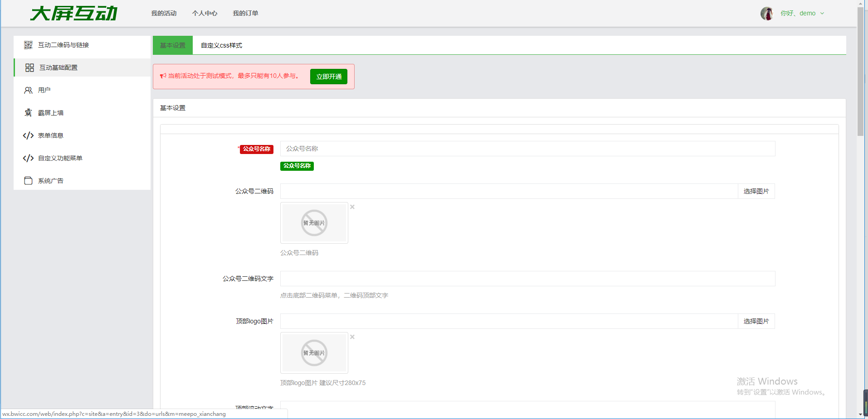This screenshot has width=868, height=419.
Task: Click the code icon beside 表单信息
Action: click(28, 135)
